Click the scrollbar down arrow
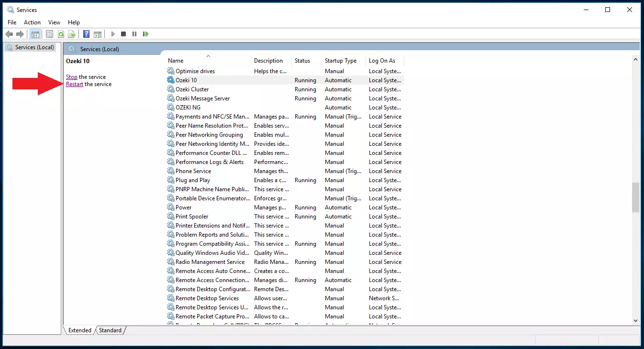This screenshot has height=349, width=644. (635, 320)
